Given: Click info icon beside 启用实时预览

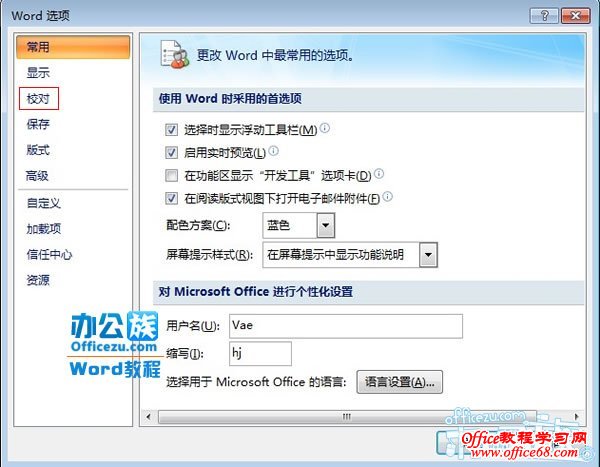Looking at the screenshot, I should pyautogui.click(x=273, y=151).
